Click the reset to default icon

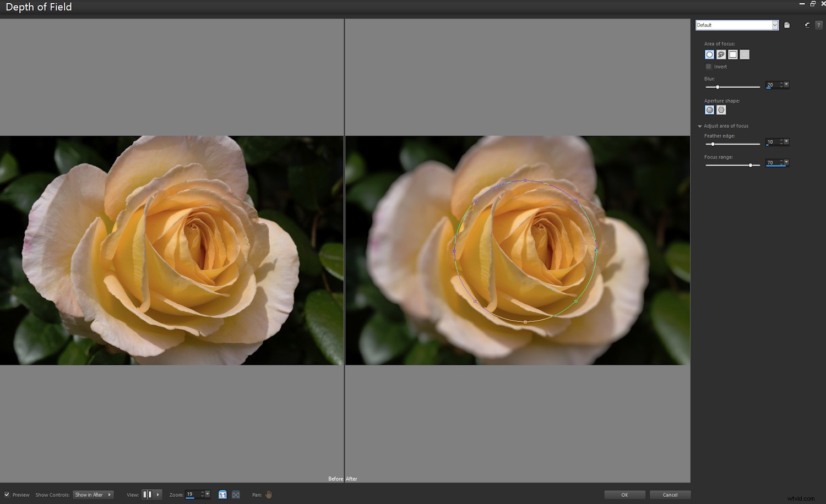[x=806, y=25]
